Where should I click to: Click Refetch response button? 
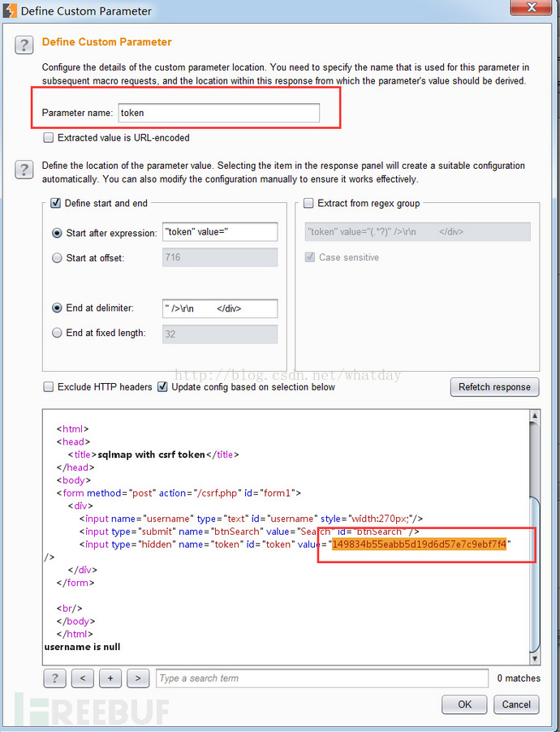[x=494, y=387]
